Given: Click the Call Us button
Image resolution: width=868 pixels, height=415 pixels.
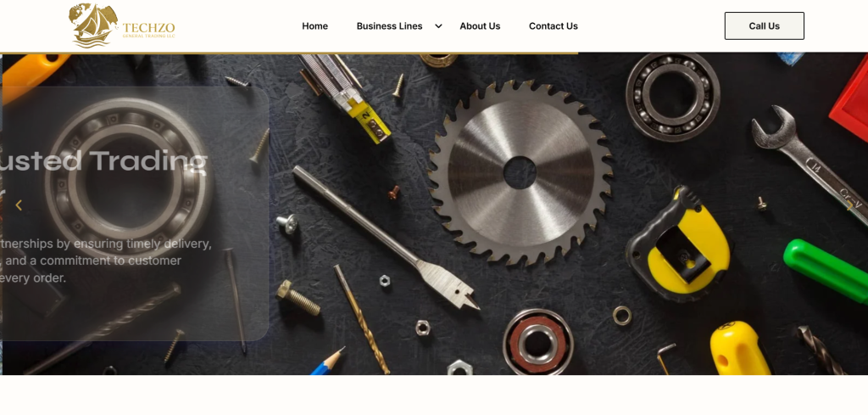Looking at the screenshot, I should pyautogui.click(x=764, y=26).
